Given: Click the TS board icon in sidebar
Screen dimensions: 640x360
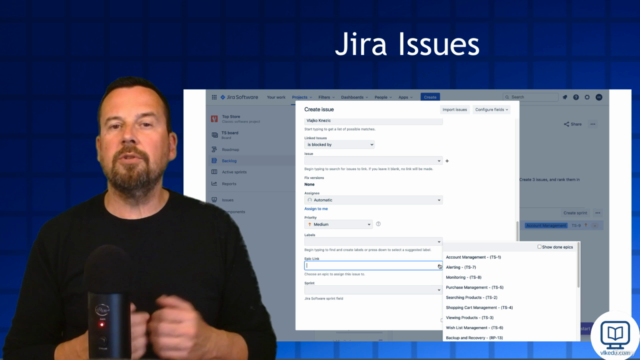Looking at the screenshot, I should [215, 135].
